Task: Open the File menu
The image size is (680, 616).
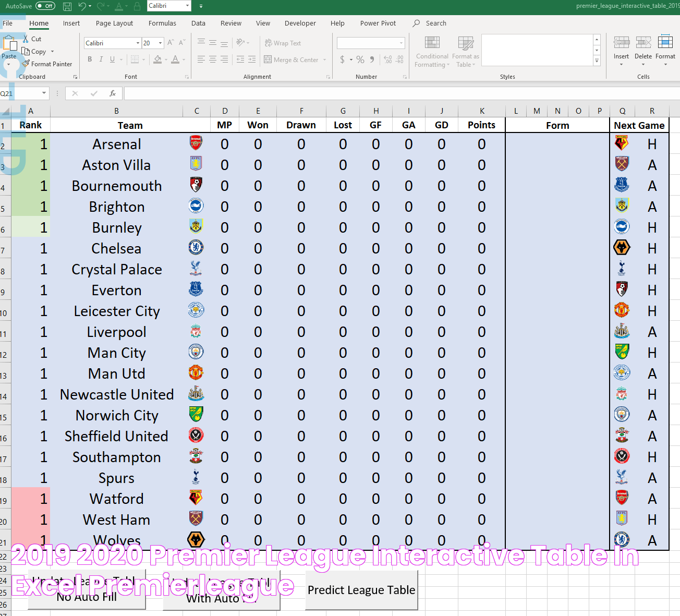Action: pyautogui.click(x=7, y=23)
